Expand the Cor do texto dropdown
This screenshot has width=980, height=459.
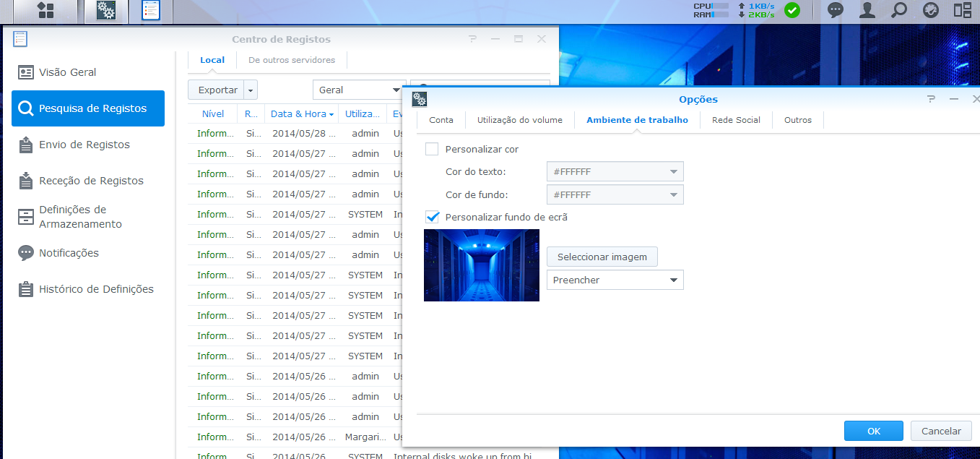tap(615, 171)
